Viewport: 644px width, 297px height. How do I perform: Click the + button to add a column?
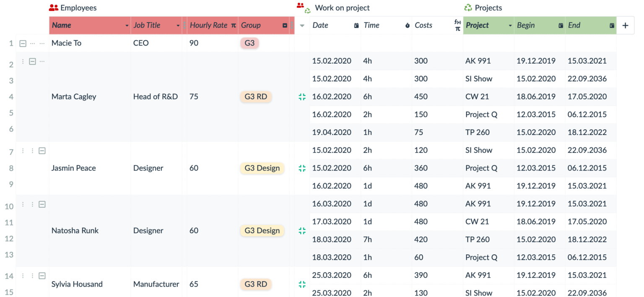click(625, 25)
